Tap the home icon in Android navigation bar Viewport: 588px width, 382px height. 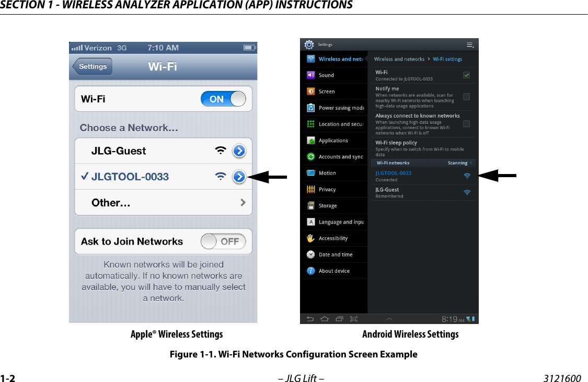pos(324,318)
